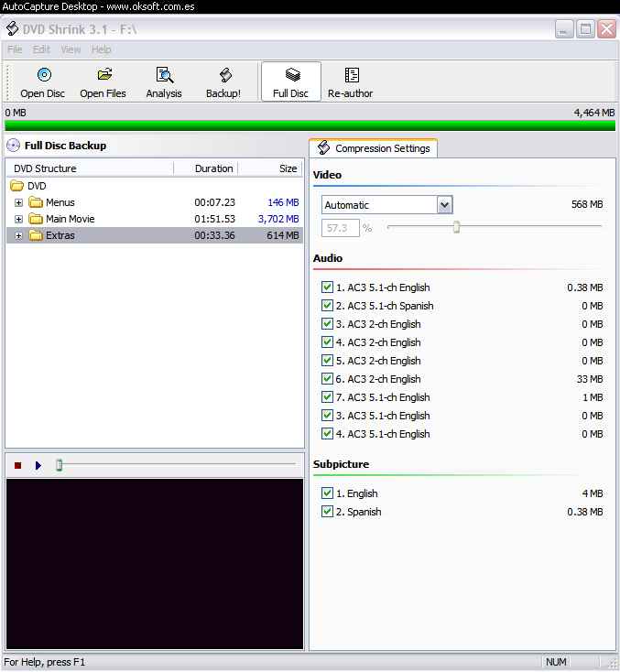Click the 4,464 MB capacity label
620x672 pixels.
point(594,113)
